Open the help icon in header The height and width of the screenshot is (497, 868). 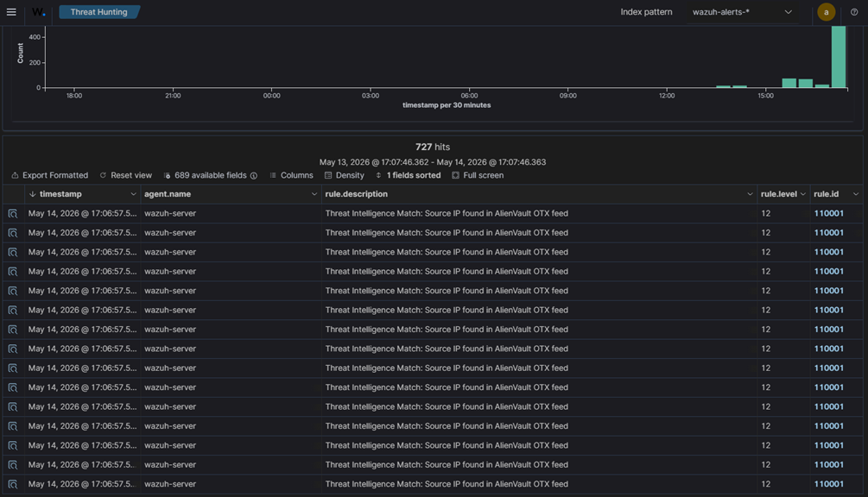click(854, 11)
